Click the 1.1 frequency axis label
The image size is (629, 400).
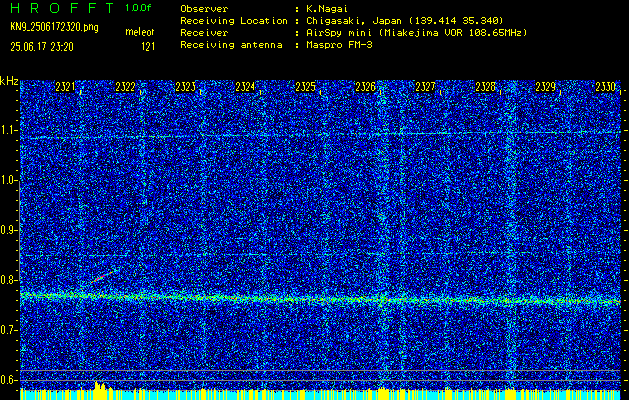(x=9, y=131)
